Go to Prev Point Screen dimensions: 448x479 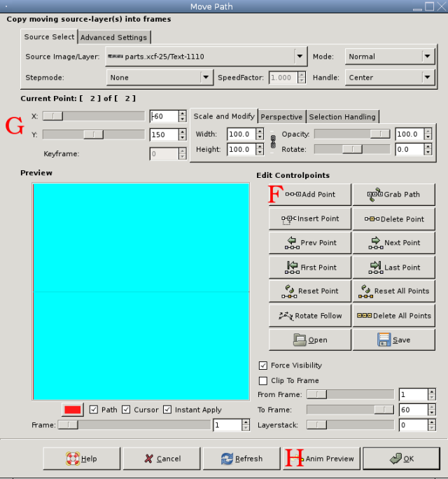310,243
